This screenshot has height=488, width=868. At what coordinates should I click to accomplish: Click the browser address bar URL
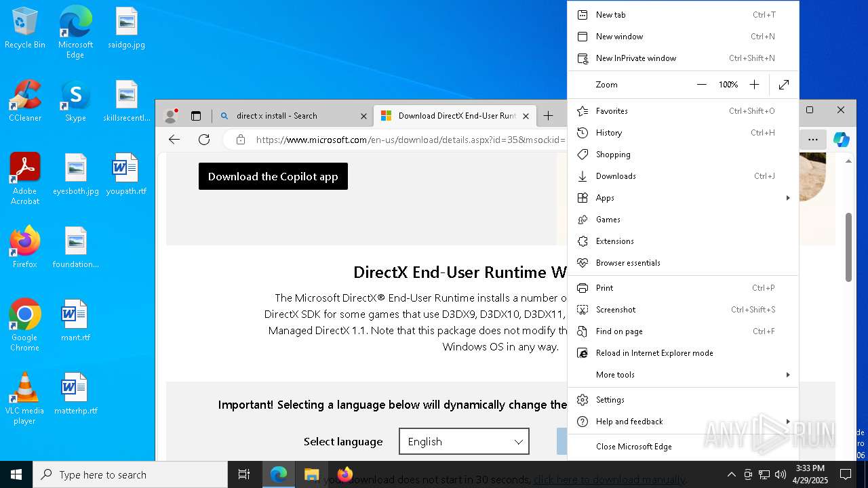410,140
